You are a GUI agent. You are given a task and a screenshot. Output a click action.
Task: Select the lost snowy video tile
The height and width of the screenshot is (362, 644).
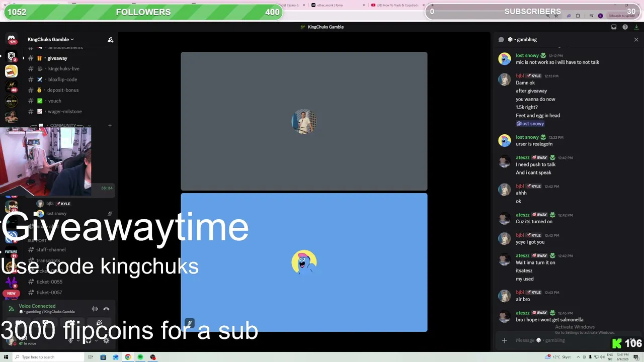[x=304, y=262]
